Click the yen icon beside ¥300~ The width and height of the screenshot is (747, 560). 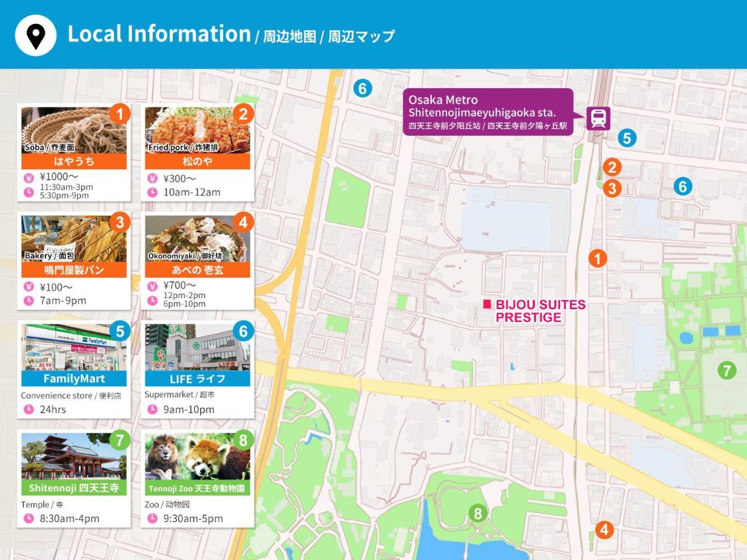tap(152, 178)
